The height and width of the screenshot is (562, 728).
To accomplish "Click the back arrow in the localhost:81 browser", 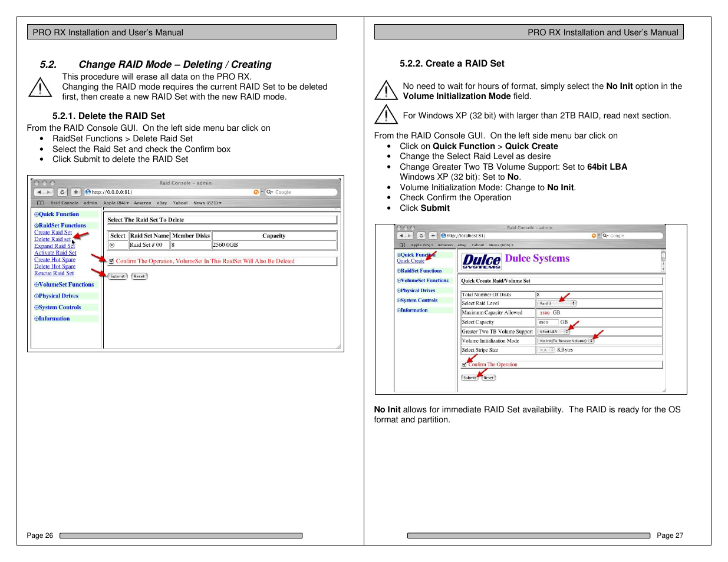I will tap(401, 236).
